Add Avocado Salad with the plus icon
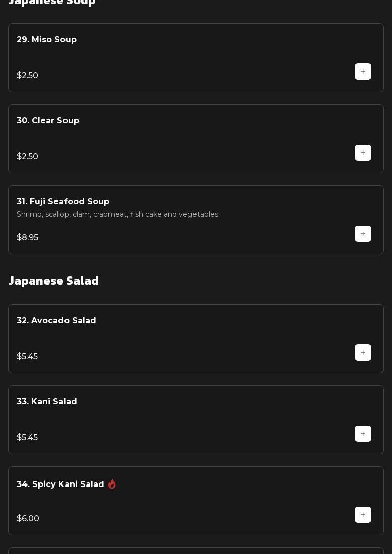Image resolution: width=392 pixels, height=554 pixels. click(x=363, y=353)
